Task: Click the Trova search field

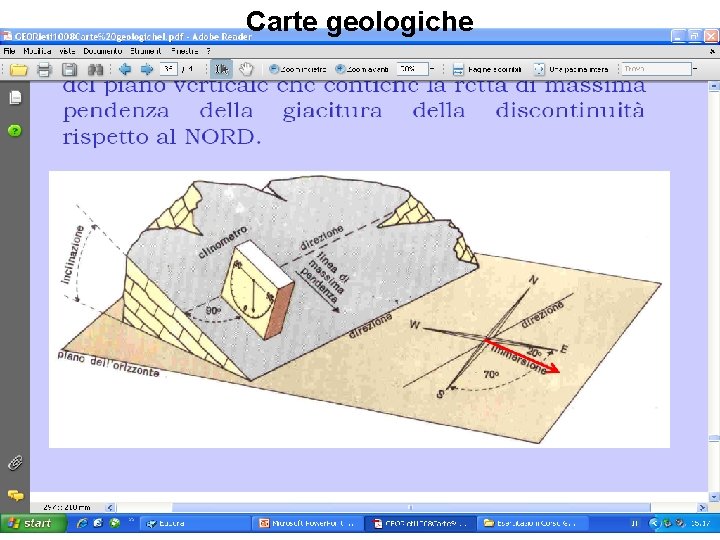Action: [656, 69]
